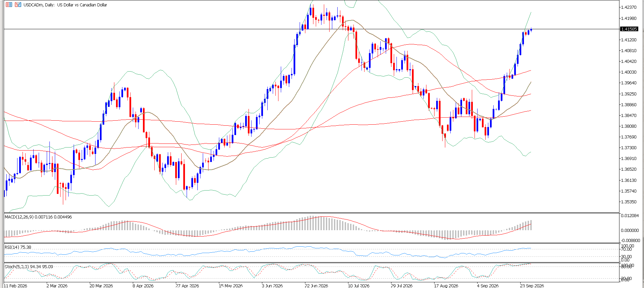
Task: Click the 15 May 2026 date label
Action: tap(231, 286)
